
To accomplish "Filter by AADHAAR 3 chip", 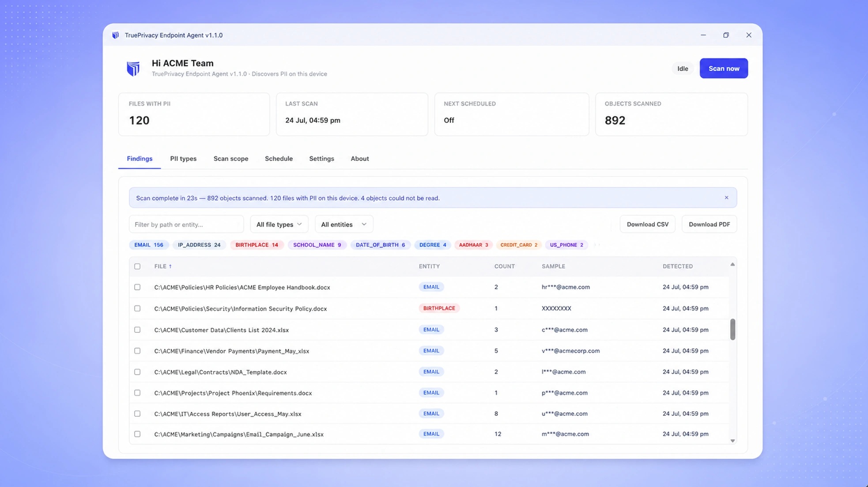I will [473, 245].
